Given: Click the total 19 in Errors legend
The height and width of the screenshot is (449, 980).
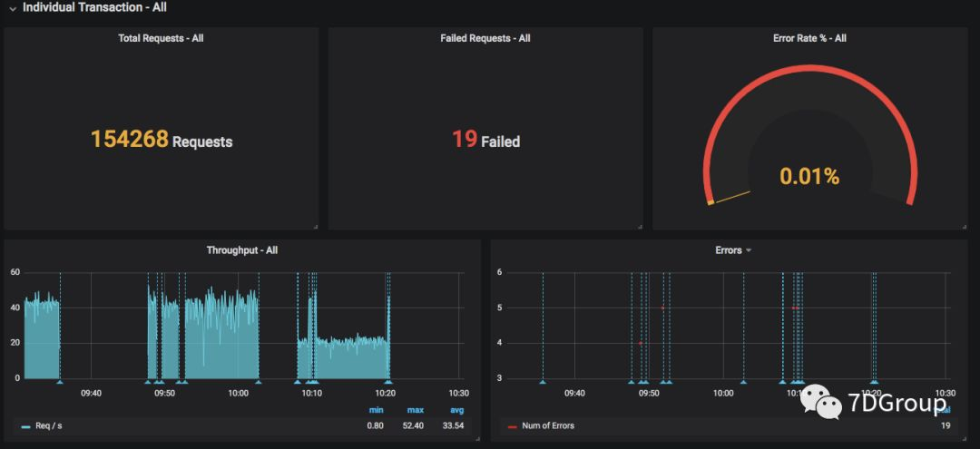Looking at the screenshot, I should point(946,426).
